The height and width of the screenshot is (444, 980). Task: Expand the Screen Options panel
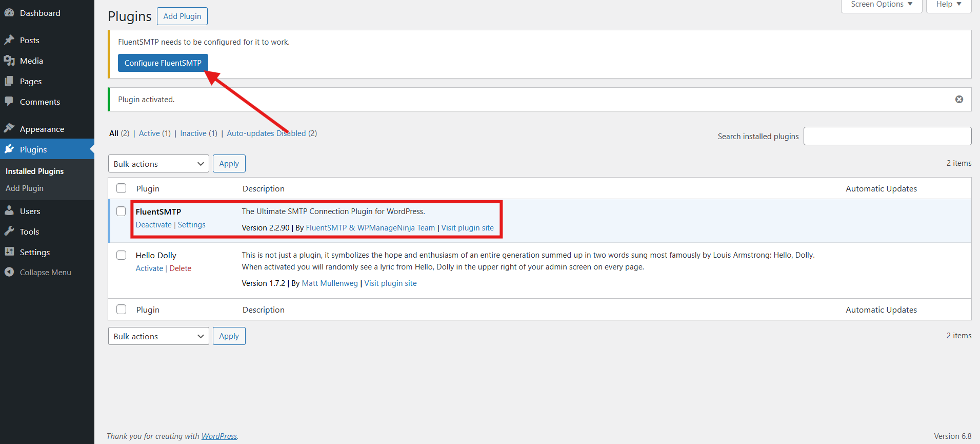882,5
